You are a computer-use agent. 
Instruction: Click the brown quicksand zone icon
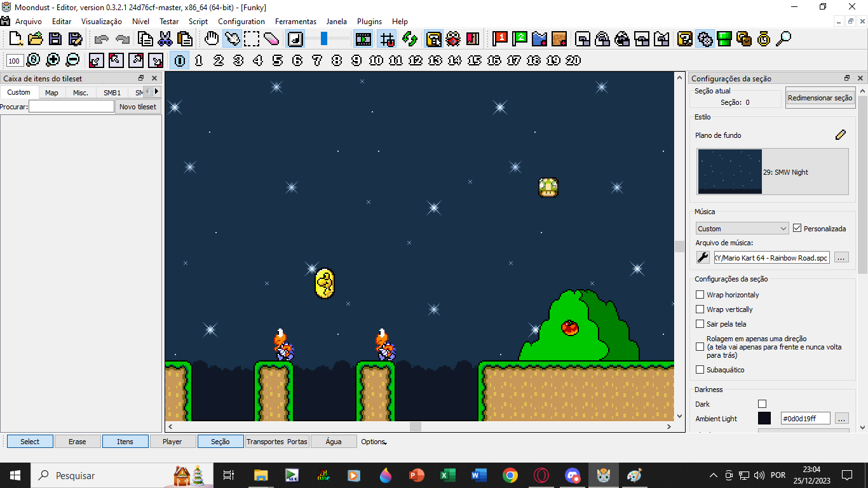pyautogui.click(x=559, y=39)
